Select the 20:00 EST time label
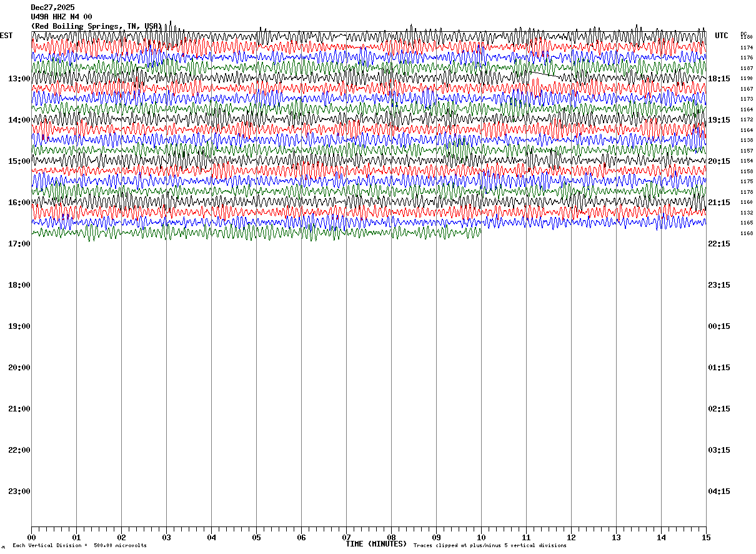 tap(19, 368)
